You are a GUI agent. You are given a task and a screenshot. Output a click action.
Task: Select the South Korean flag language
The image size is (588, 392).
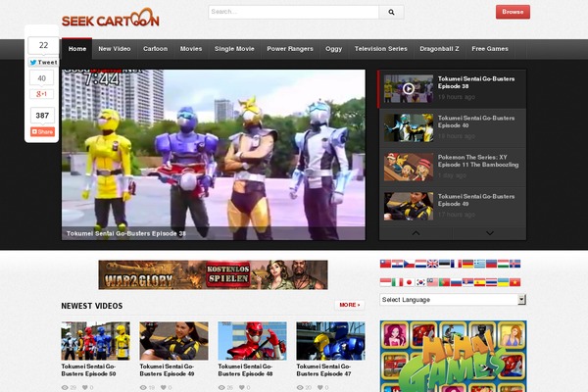tap(420, 282)
